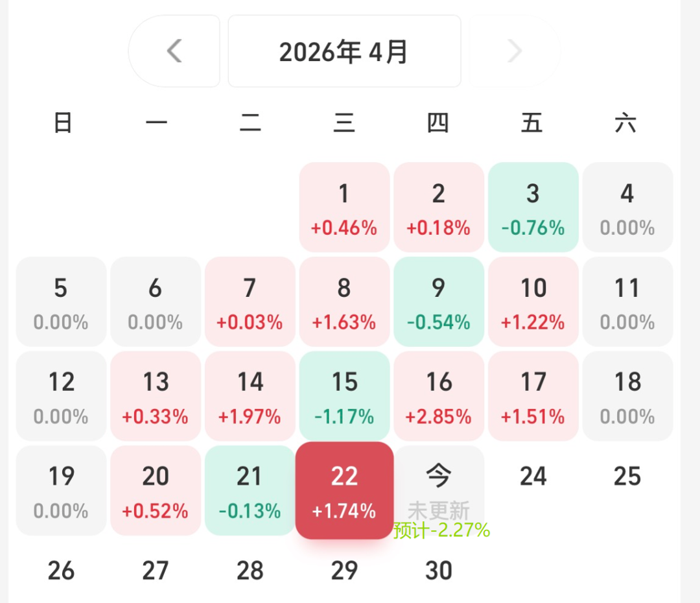Tap April 16 showing +2.85%
Viewport: 700px width, 603px height.
(439, 396)
